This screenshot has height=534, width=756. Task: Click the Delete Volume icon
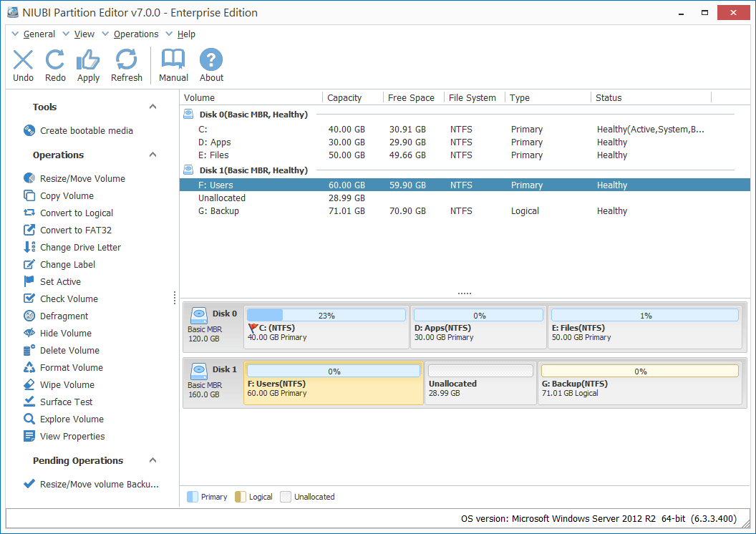tap(29, 350)
